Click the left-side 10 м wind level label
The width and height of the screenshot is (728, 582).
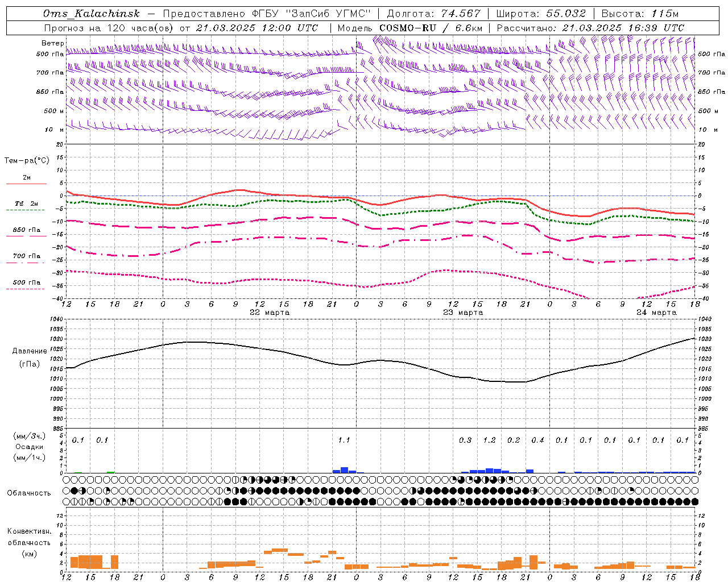point(55,130)
